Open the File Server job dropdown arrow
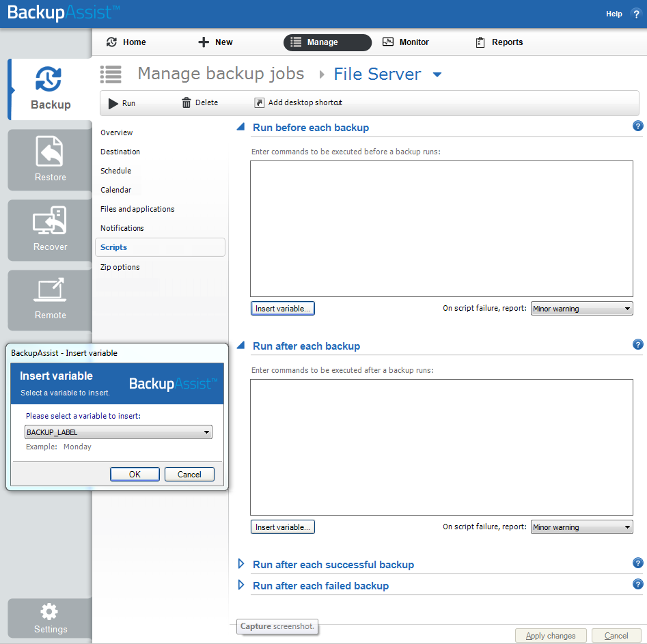Viewport: 647px width, 644px height. click(437, 74)
